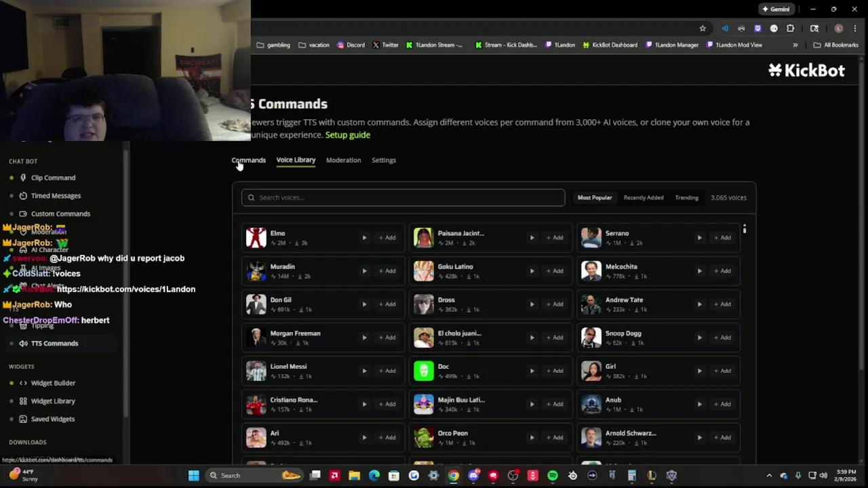The height and width of the screenshot is (488, 868).
Task: Open the Gemini button in Chrome
Action: click(x=776, y=9)
